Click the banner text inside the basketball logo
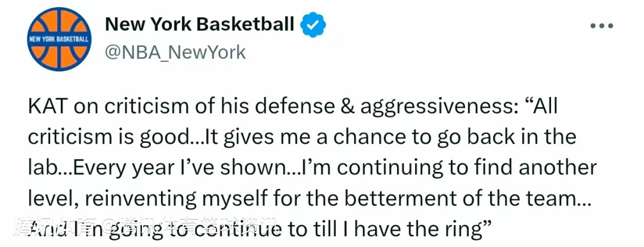The height and width of the screenshot is (247, 644). 60,39
